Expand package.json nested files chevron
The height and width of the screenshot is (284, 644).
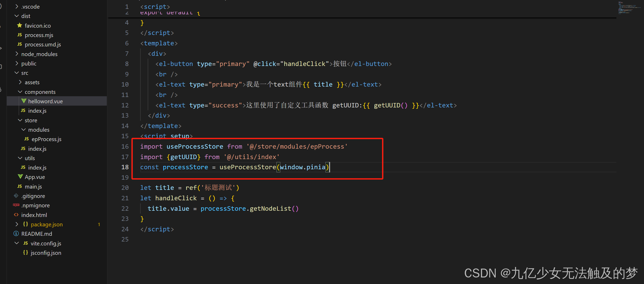point(17,224)
